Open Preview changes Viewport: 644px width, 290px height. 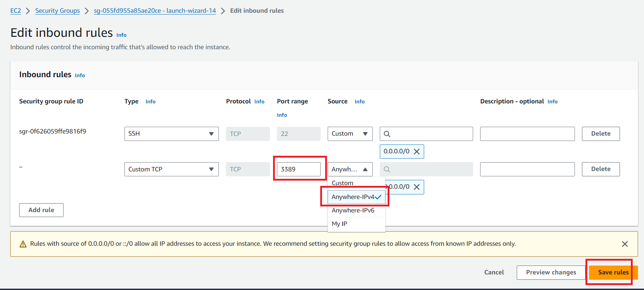point(551,272)
